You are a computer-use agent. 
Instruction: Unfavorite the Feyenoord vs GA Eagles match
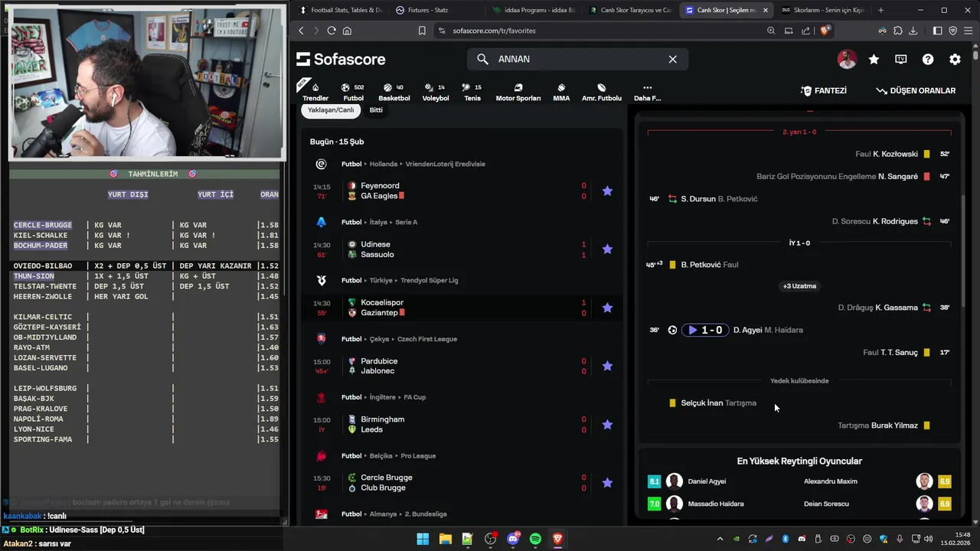pos(607,191)
